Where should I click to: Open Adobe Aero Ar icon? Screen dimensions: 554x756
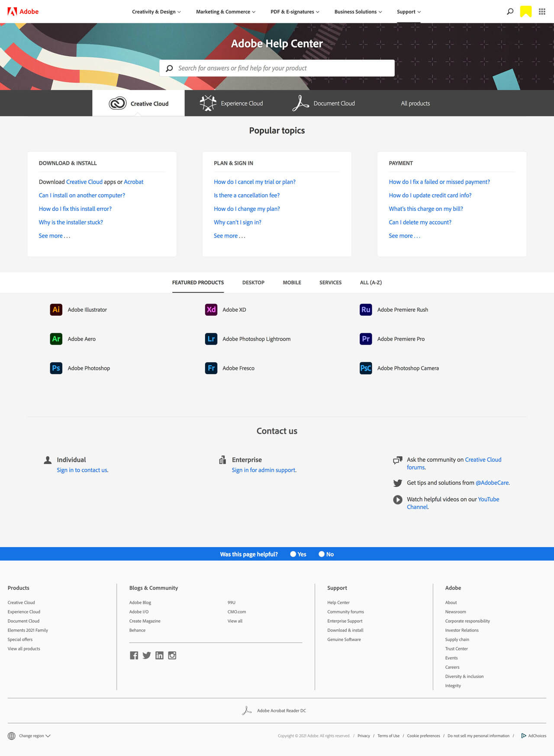pos(56,339)
